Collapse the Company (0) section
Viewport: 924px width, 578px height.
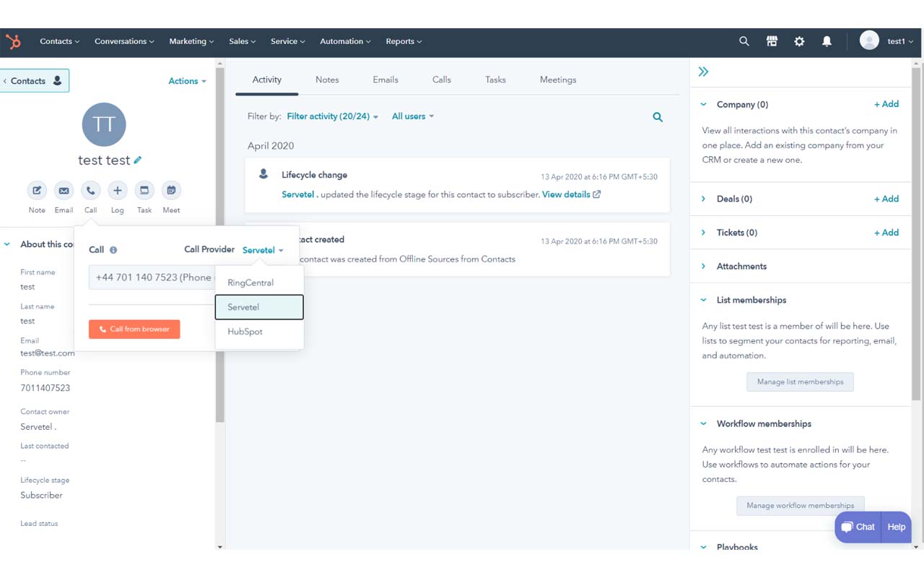[703, 105]
